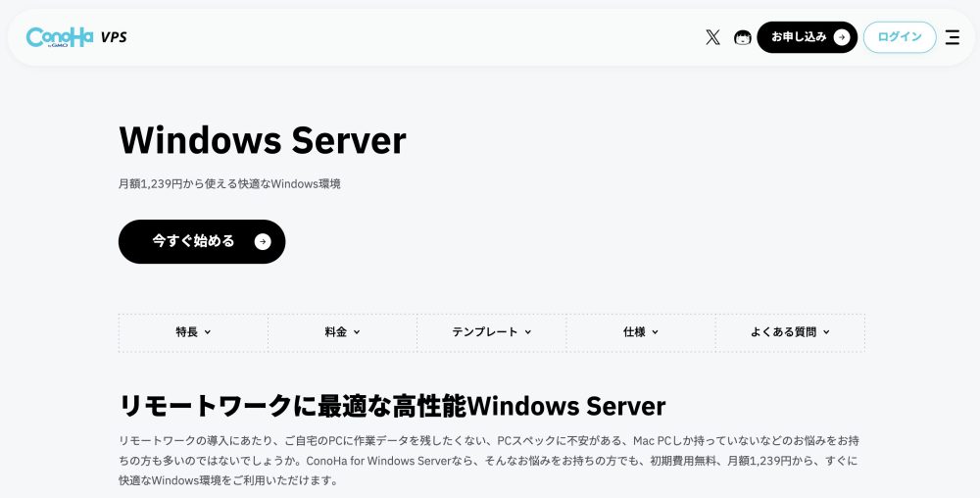Screen dimensions: 980x498
Task: Click the chevron next to 仕様
Action: click(655, 332)
